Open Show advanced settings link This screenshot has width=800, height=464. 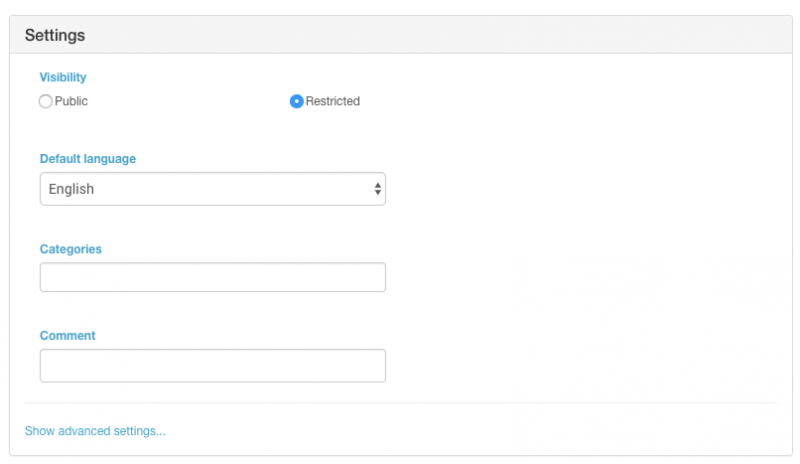(95, 431)
